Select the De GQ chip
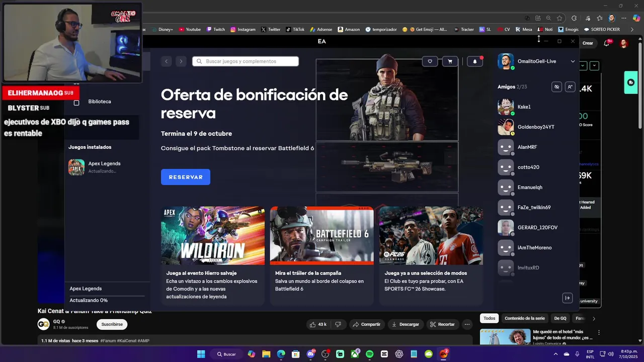Viewport: 644px width, 362px height. pyautogui.click(x=560, y=318)
